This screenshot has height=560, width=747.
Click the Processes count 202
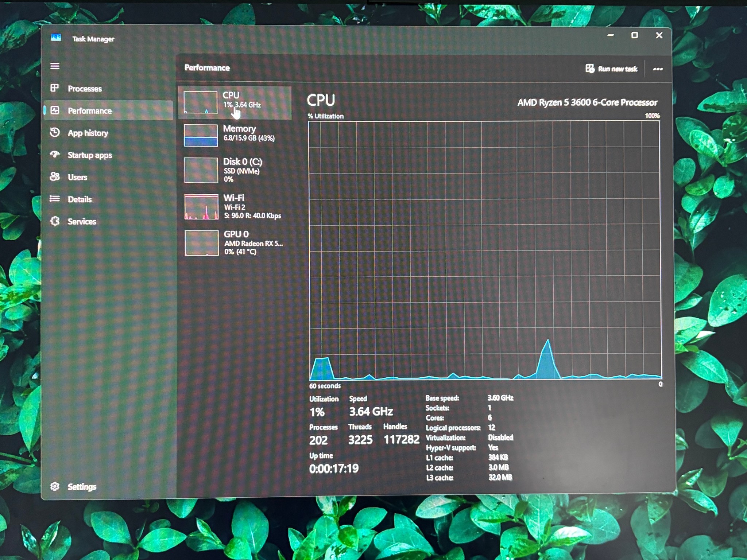(x=318, y=440)
